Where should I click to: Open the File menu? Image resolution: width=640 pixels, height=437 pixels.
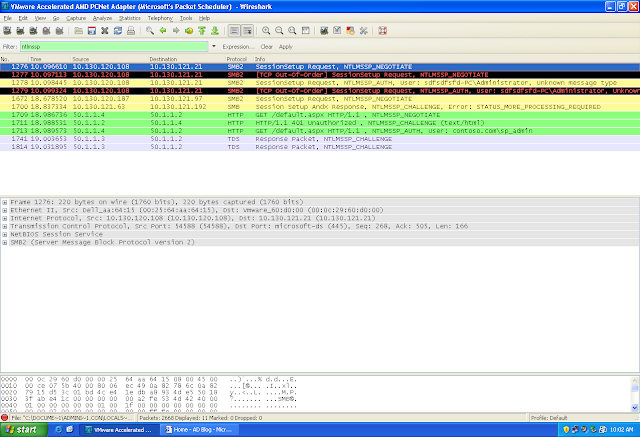tap(8, 18)
